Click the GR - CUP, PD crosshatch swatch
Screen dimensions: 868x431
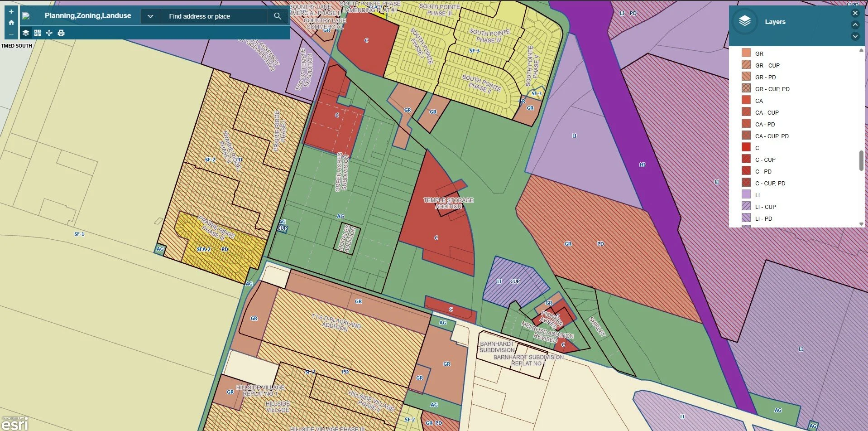[x=746, y=88]
